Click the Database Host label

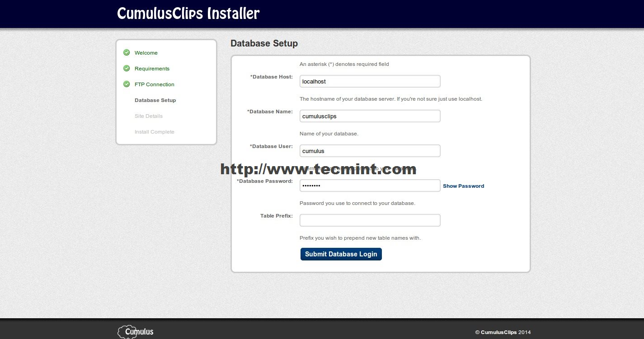271,77
